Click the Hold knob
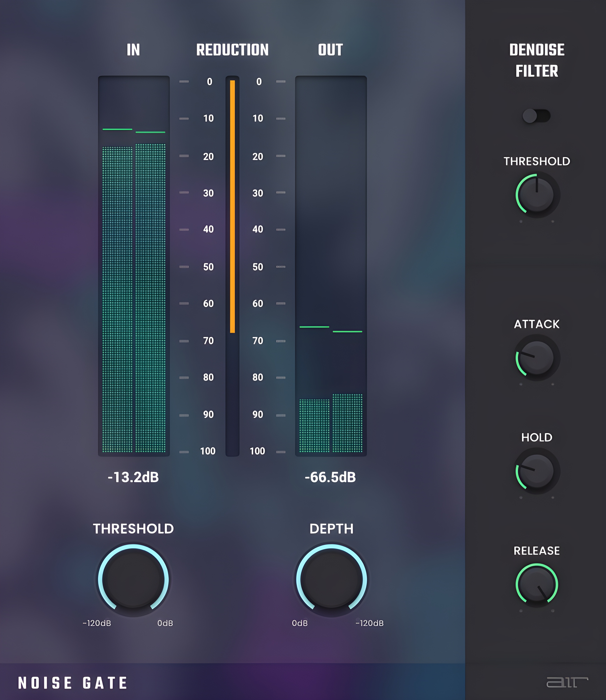 tap(536, 471)
